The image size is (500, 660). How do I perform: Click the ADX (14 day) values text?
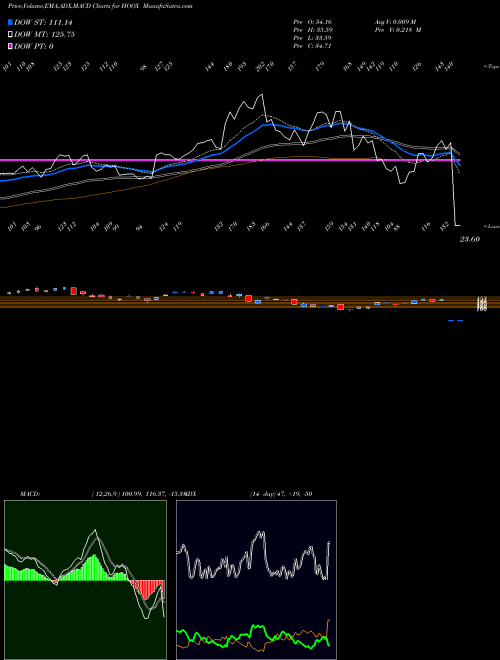pyautogui.click(x=280, y=494)
